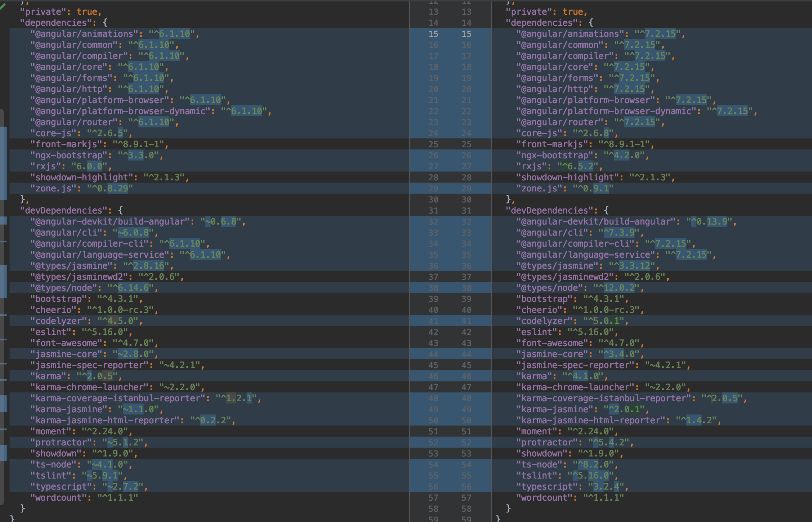The width and height of the screenshot is (812, 522).
Task: Click codelyzer entry showing ^5.0.1
Action: (572, 321)
